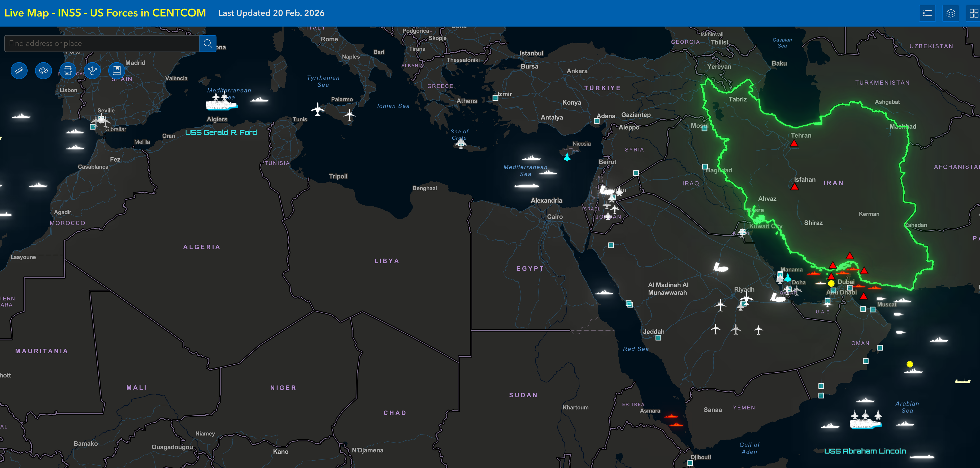Open the Bookmarks icon
Viewport: 980px width, 468px height.
[116, 70]
